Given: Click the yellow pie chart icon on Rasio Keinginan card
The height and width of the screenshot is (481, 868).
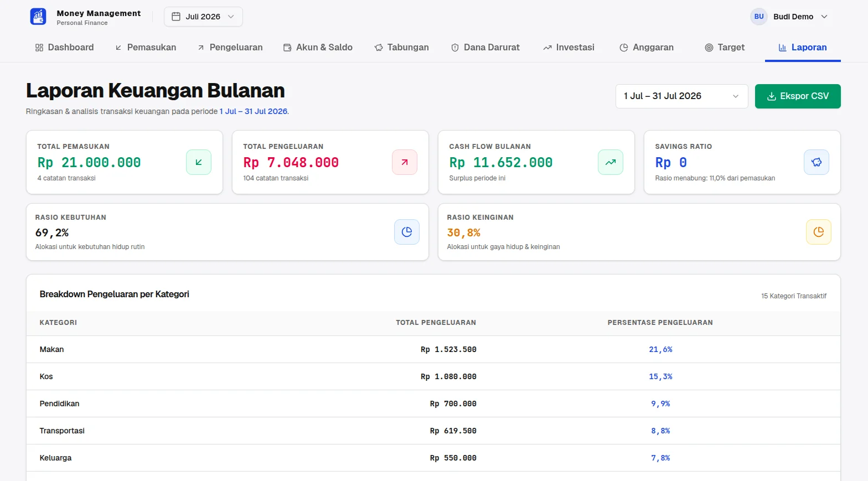Looking at the screenshot, I should 819,232.
